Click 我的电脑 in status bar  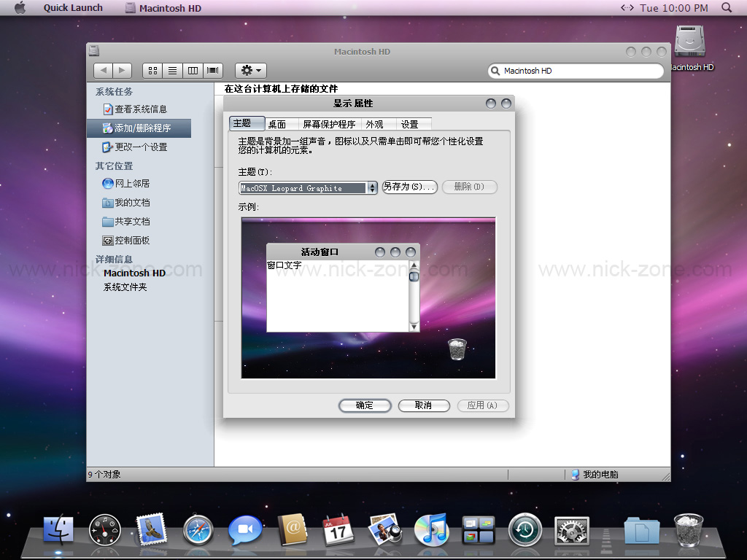click(595, 474)
